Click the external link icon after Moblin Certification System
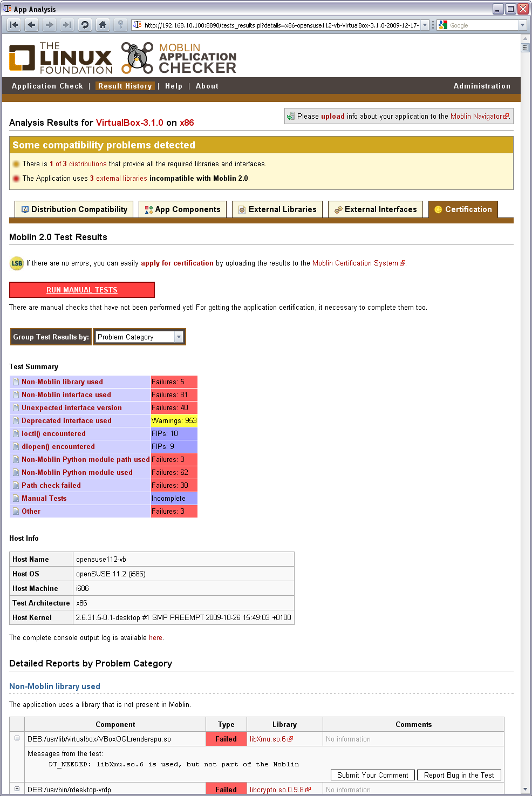 click(403, 263)
